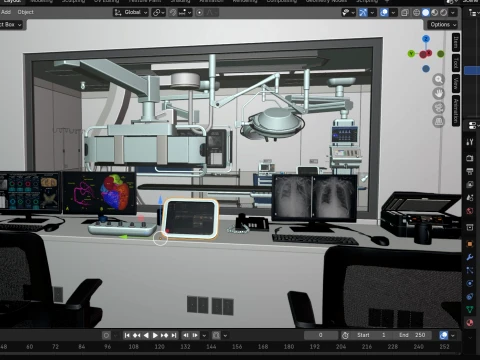Open the Scene properties tab
The height and width of the screenshot is (360, 480).
point(470,198)
